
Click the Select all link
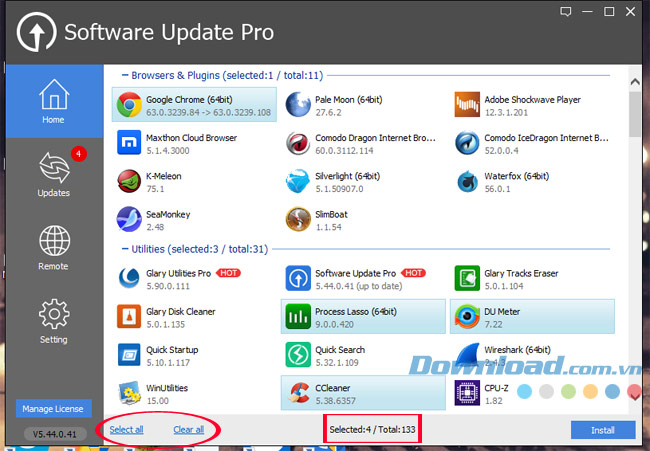coord(126,430)
